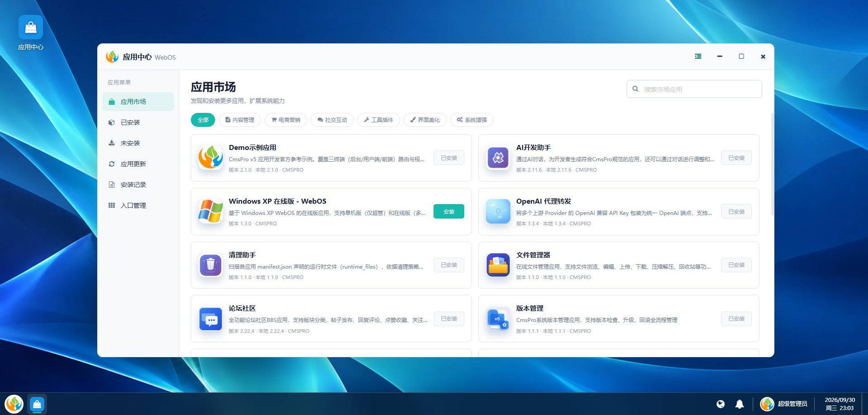Open 已安装 in the sidebar
868x415 pixels.
click(138, 122)
